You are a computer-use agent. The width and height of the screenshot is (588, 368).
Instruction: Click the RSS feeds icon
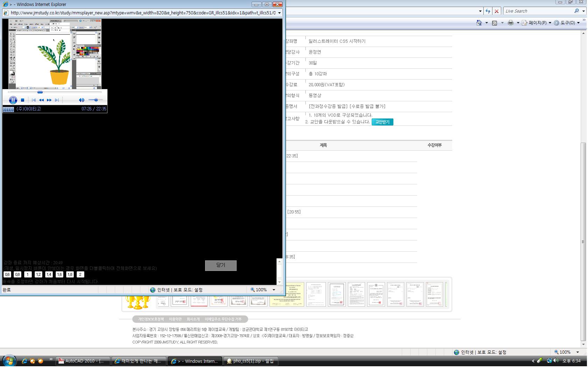point(495,23)
